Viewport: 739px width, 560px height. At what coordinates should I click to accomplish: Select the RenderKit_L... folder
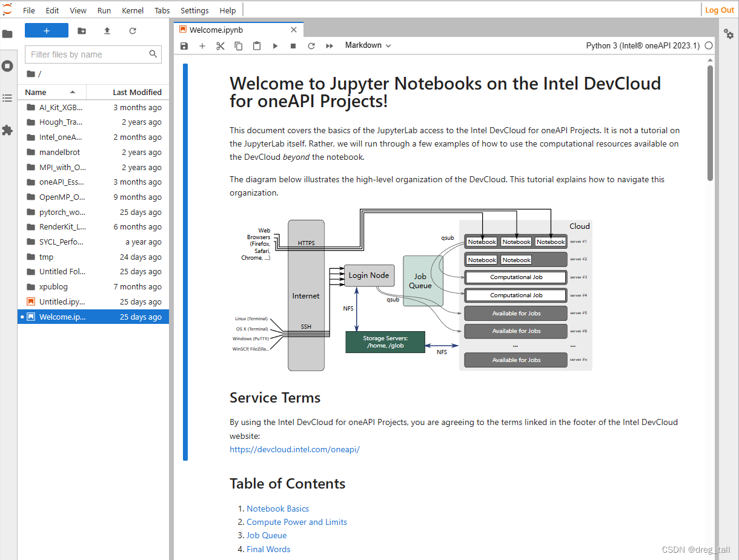[x=93, y=227]
